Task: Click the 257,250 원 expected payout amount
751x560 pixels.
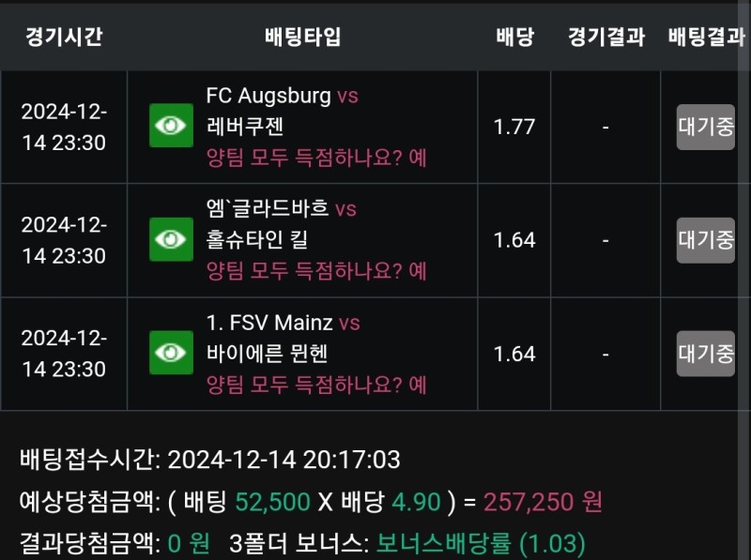Action: (x=543, y=502)
